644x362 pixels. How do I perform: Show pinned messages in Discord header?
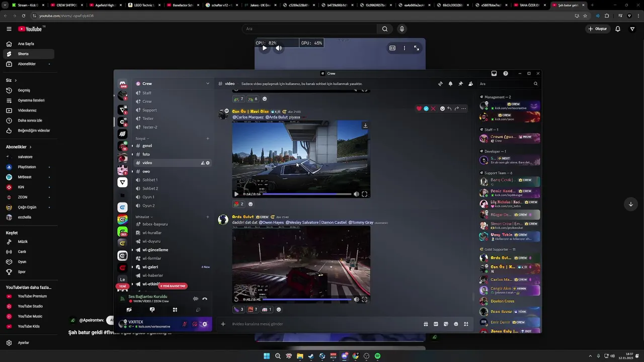coord(460,84)
